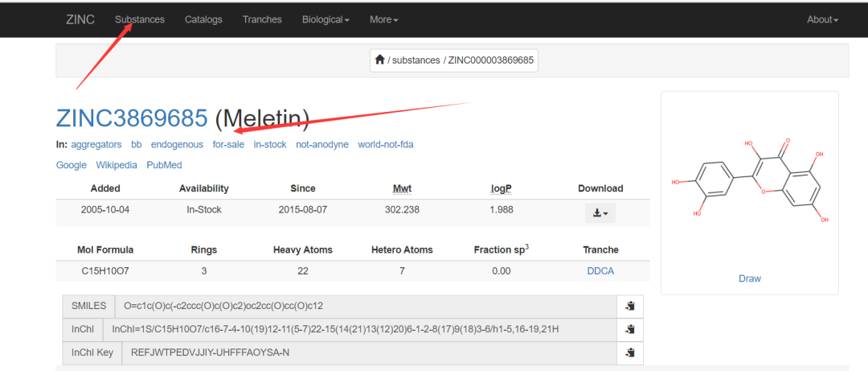The width and height of the screenshot is (868, 371).
Task: Click the added date 2005-10-04
Action: (105, 210)
